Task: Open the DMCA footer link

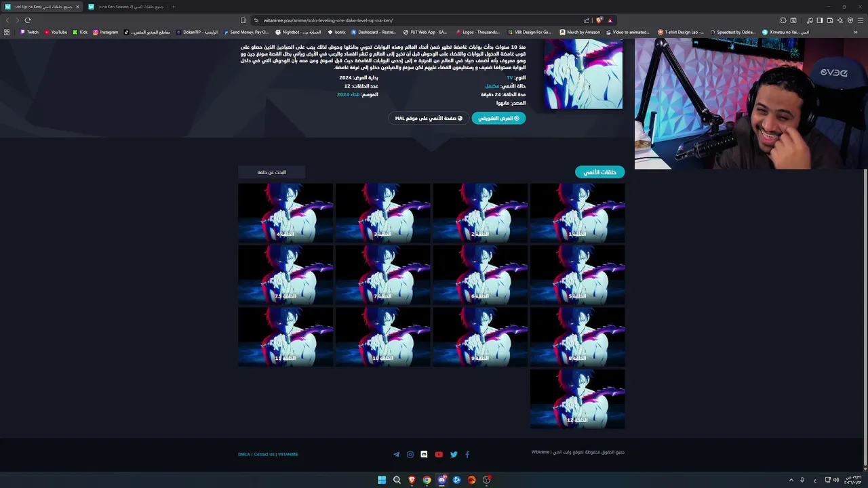Action: coord(244,454)
